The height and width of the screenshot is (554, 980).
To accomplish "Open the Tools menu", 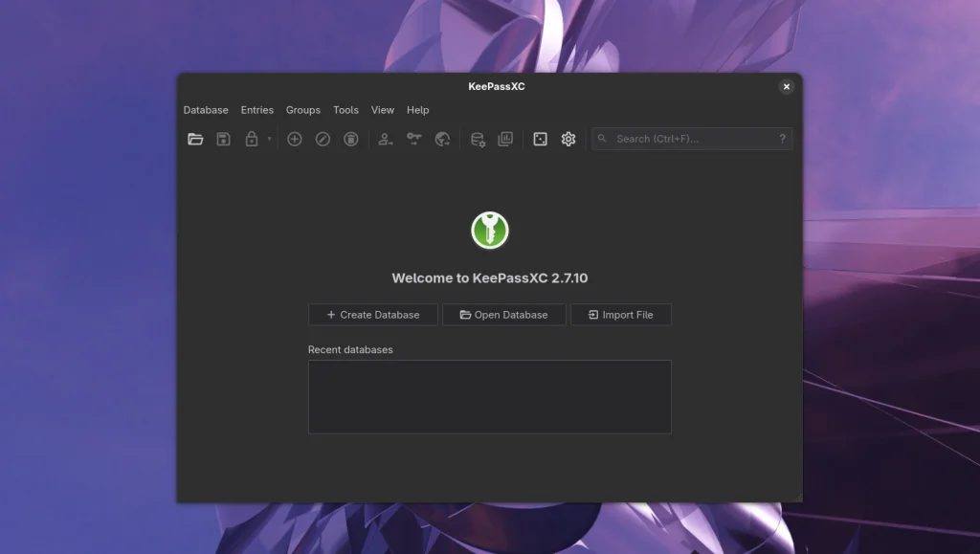I will point(345,110).
